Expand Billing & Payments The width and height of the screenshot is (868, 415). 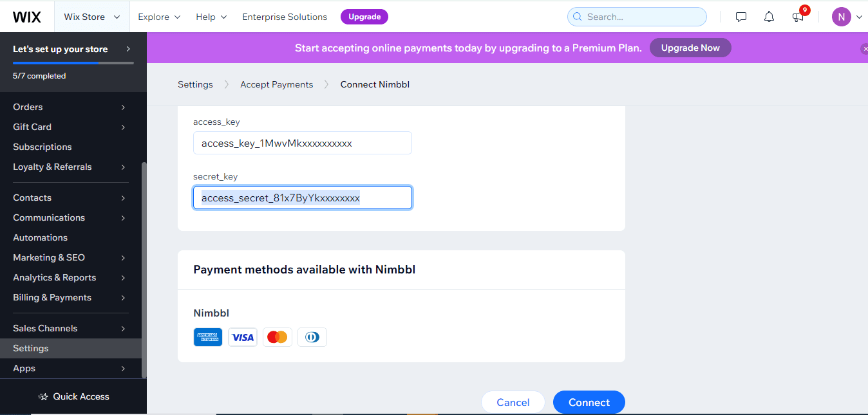pos(71,297)
